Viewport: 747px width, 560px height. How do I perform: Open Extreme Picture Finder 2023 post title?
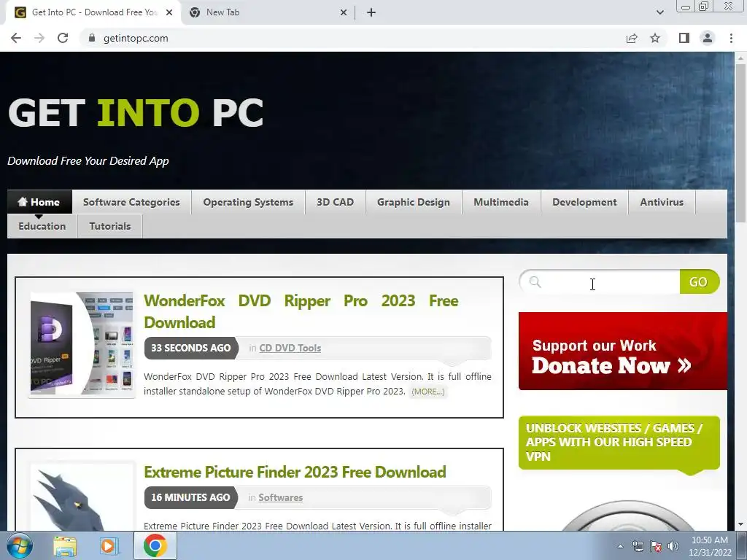(x=295, y=472)
